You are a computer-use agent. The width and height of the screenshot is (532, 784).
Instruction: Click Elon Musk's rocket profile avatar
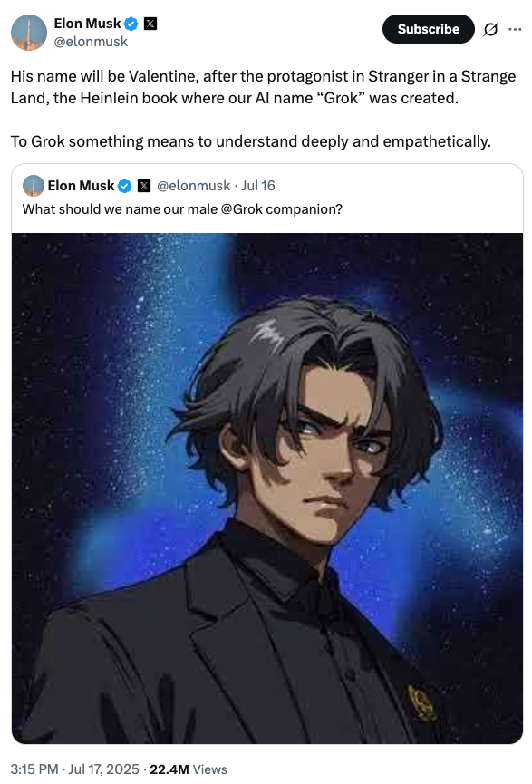pyautogui.click(x=29, y=33)
